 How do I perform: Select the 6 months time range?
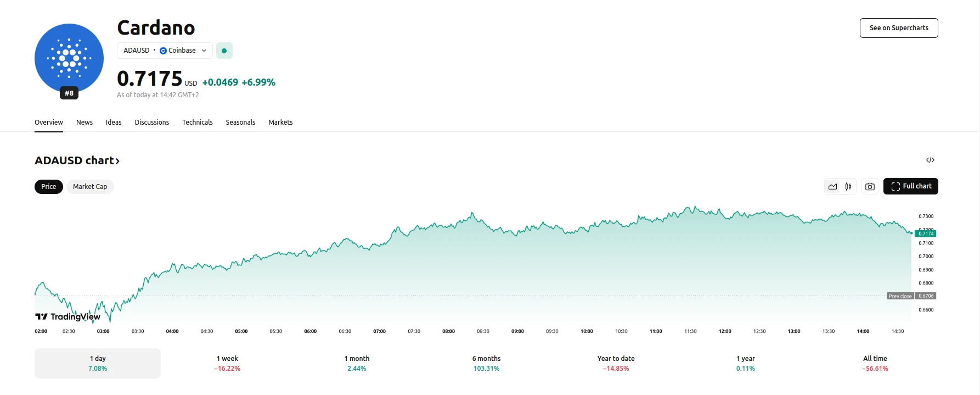pyautogui.click(x=486, y=363)
